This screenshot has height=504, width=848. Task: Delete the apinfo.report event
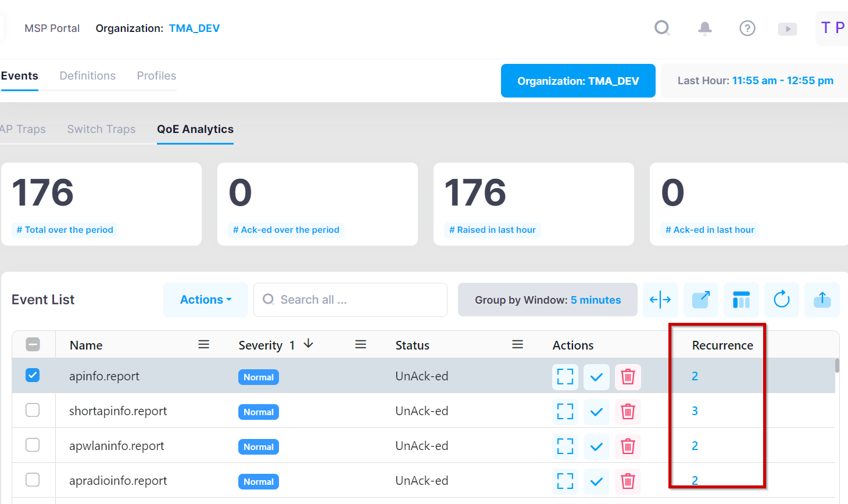(628, 377)
